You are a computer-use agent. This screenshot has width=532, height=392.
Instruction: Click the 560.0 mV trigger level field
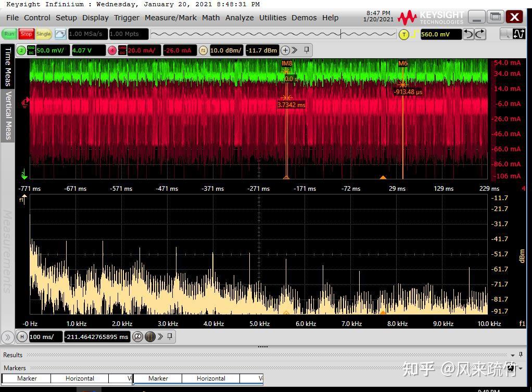[441, 34]
